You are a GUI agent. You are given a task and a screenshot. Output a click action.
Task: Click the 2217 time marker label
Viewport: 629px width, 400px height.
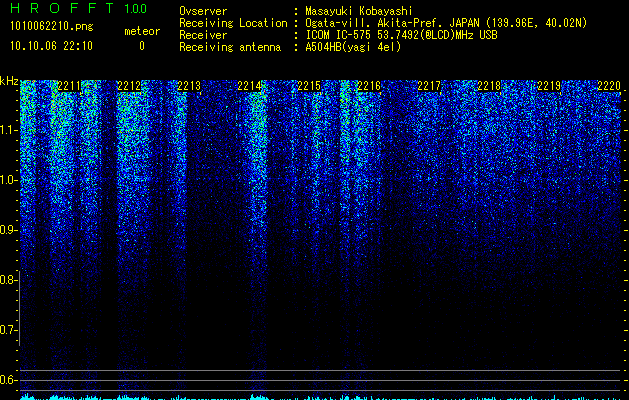coord(429,86)
